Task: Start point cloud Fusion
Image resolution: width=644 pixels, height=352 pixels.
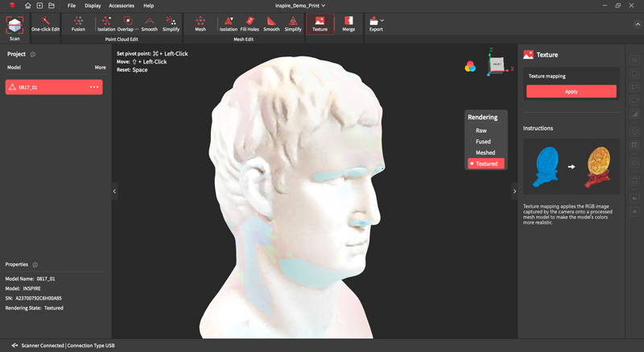Action: pyautogui.click(x=78, y=24)
